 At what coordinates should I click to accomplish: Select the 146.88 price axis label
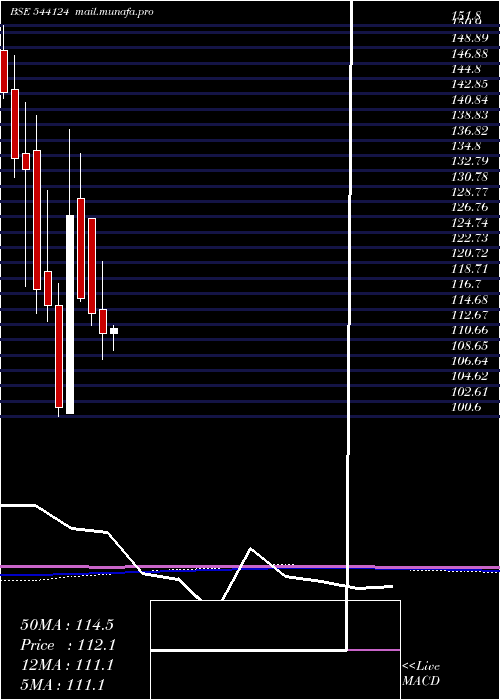tap(470, 54)
